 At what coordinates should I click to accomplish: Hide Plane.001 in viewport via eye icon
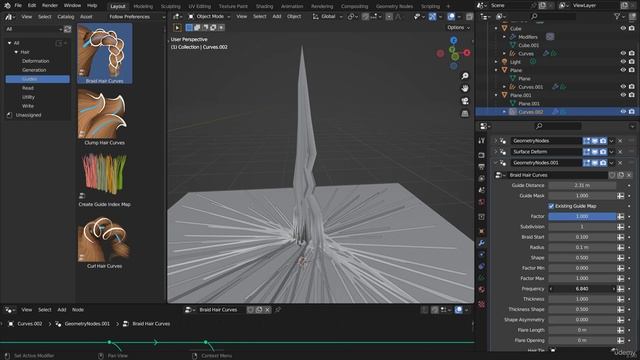point(623,95)
